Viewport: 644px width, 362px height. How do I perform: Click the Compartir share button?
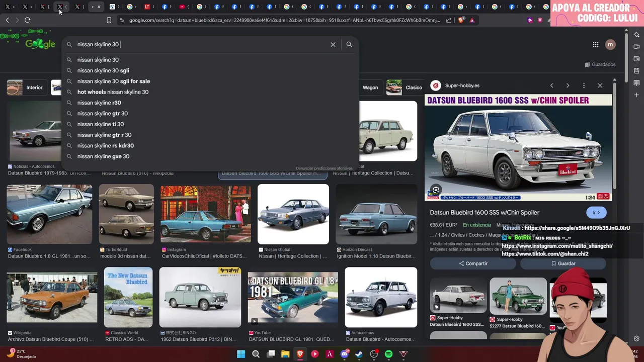tap(473, 263)
